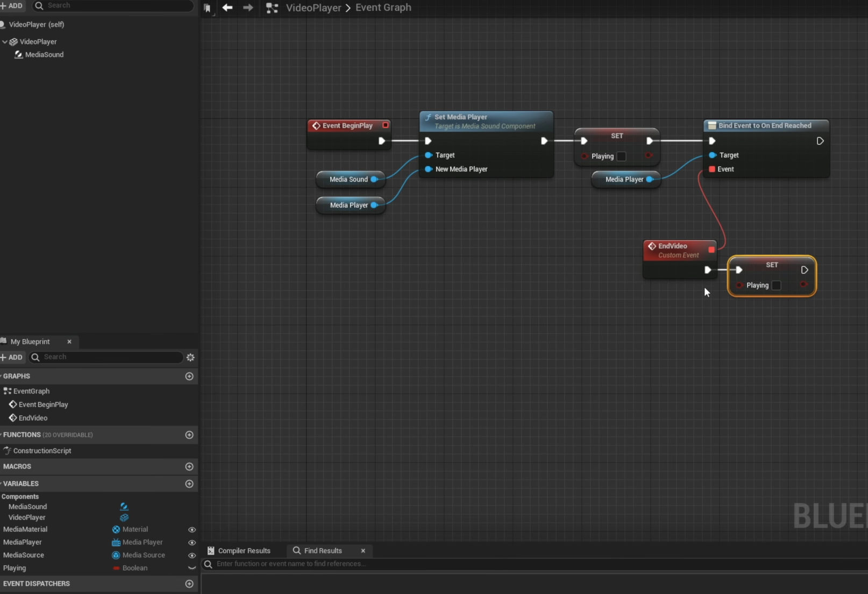
Task: Click Add button in Components panel
Action: pos(12,5)
